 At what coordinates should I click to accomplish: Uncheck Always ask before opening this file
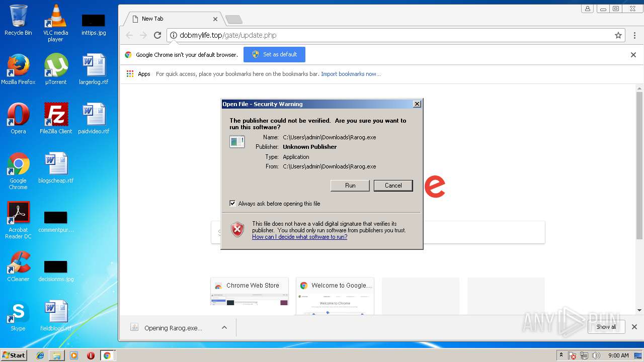coord(232,203)
